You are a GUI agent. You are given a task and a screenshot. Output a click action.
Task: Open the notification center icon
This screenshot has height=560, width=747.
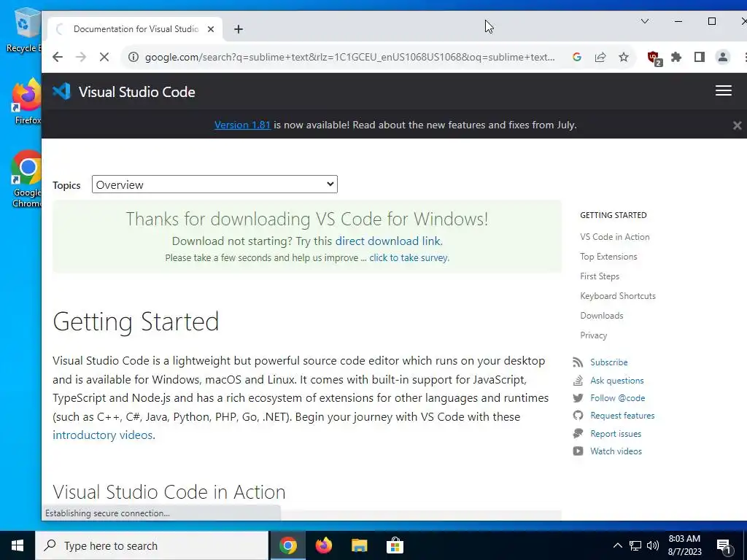point(723,545)
